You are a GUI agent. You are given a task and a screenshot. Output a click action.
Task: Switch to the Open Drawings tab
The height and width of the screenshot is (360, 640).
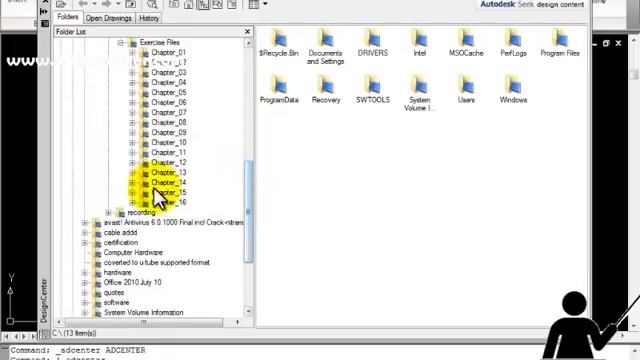[109, 18]
